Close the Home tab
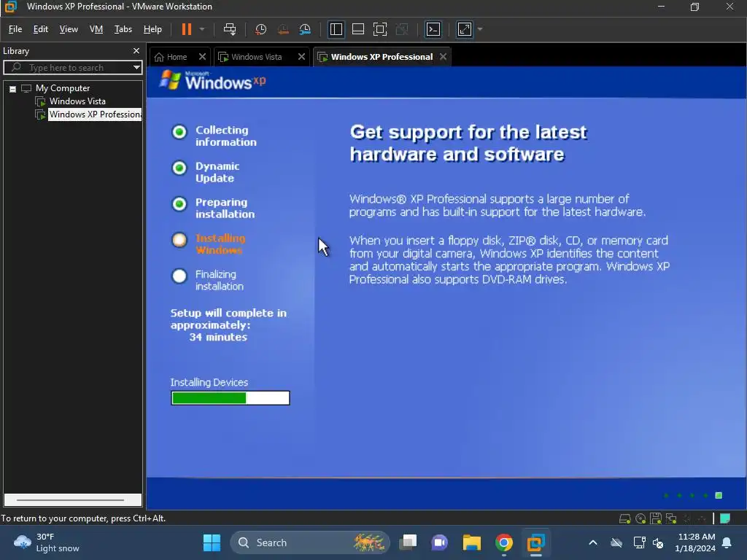Viewport: 747px width, 560px height. [x=202, y=57]
